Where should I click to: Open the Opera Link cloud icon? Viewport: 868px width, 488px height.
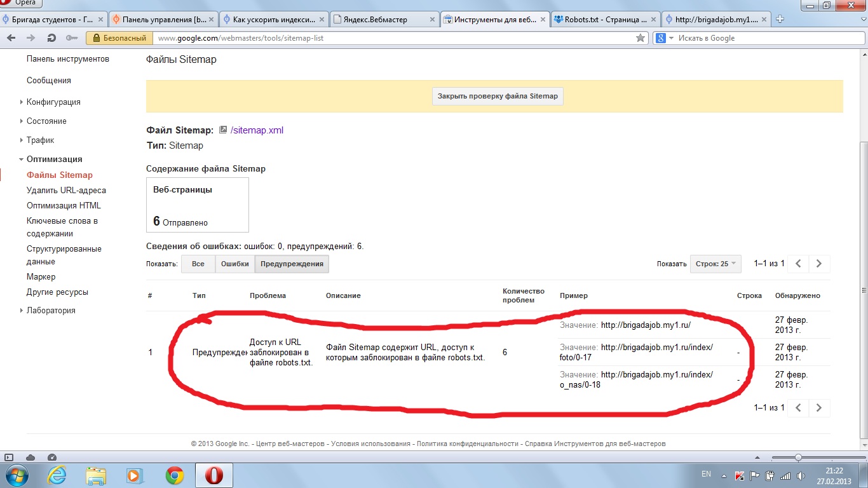point(31,457)
